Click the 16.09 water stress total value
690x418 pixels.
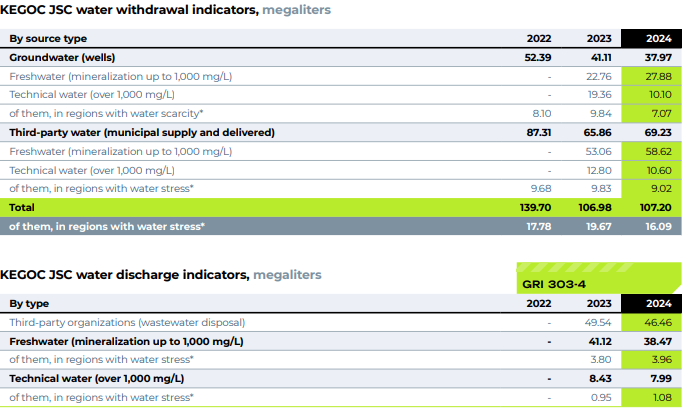[x=653, y=226]
